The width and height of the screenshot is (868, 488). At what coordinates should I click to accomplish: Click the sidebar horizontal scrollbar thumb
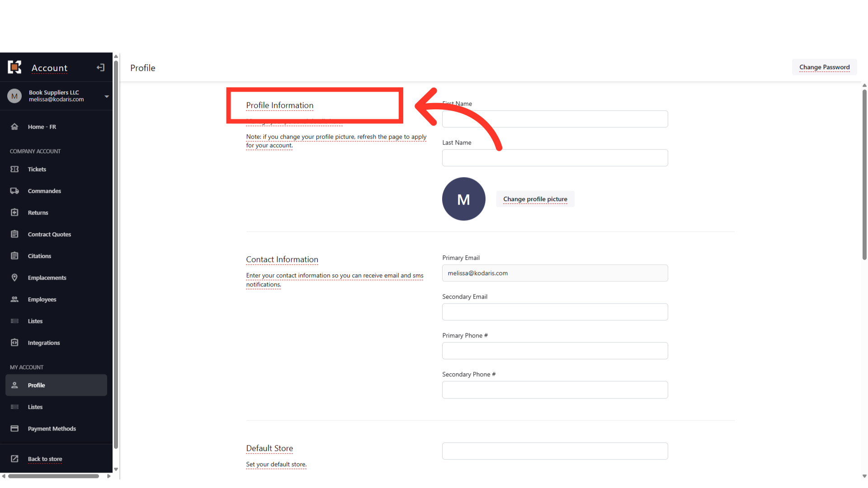(x=53, y=476)
